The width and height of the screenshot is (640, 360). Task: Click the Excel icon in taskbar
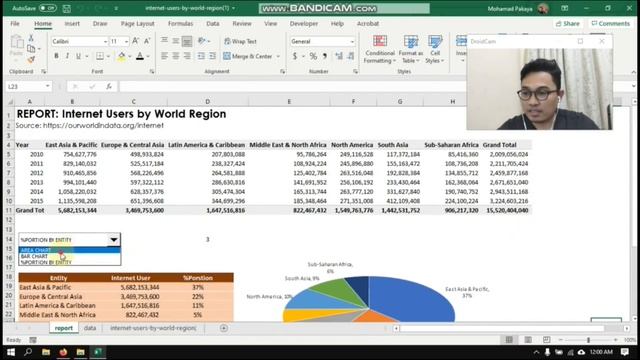pyautogui.click(x=98, y=352)
